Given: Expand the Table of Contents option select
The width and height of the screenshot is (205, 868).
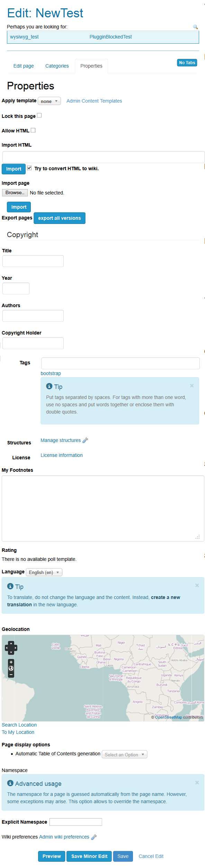Looking at the screenshot, I should pos(125,755).
